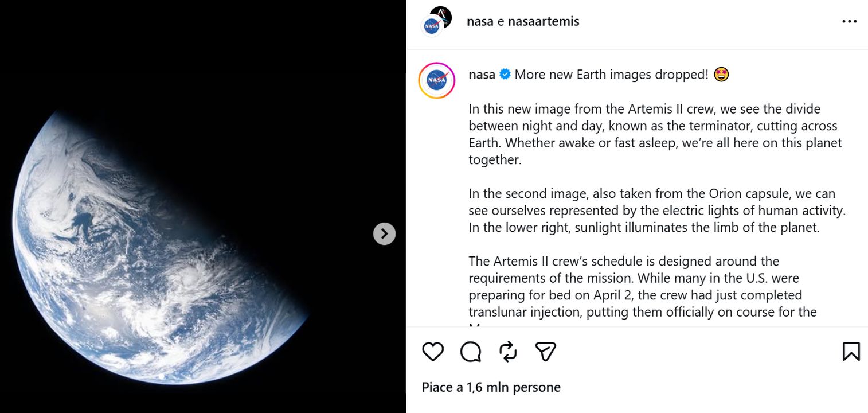Open comments via the speech bubble icon
868x413 pixels.
pyautogui.click(x=471, y=352)
